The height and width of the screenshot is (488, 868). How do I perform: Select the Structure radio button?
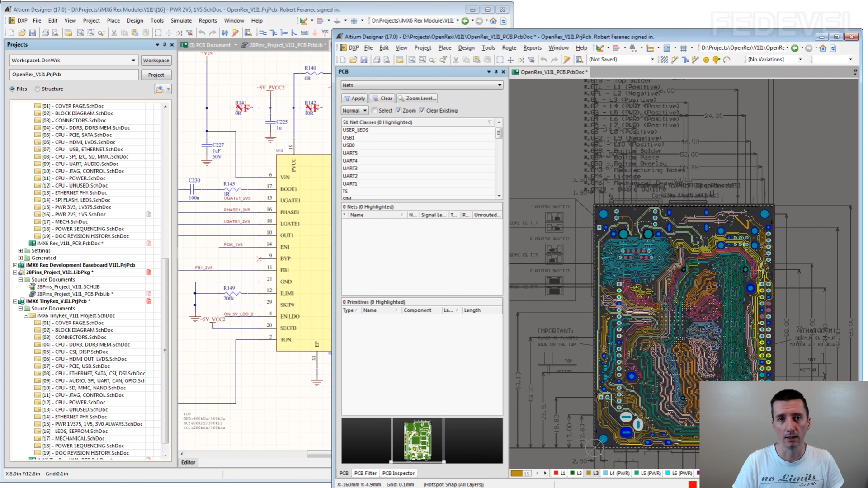tap(38, 89)
